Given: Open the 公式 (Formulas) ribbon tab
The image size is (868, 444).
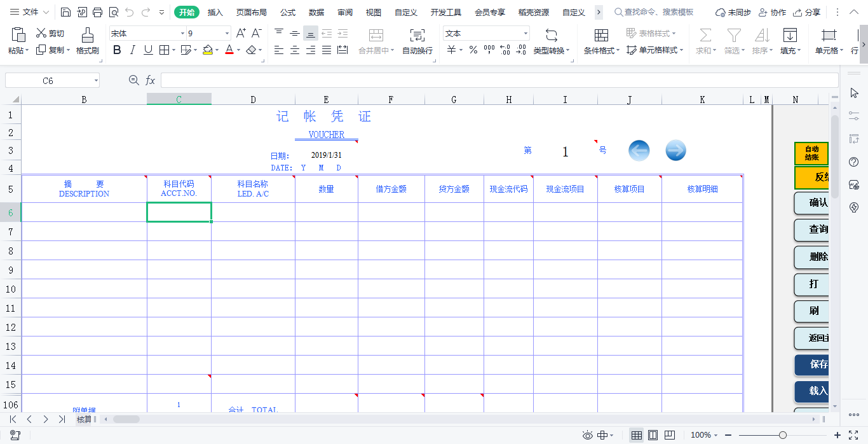Looking at the screenshot, I should click(288, 12).
